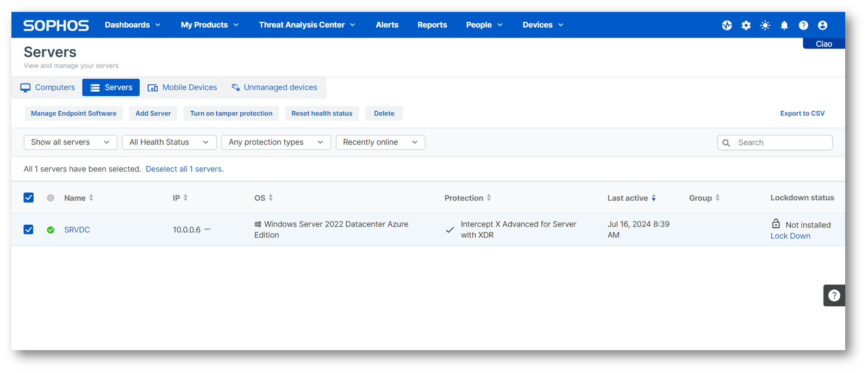868x373 pixels.
Task: Click Turn on tamper protection
Action: [x=231, y=113]
